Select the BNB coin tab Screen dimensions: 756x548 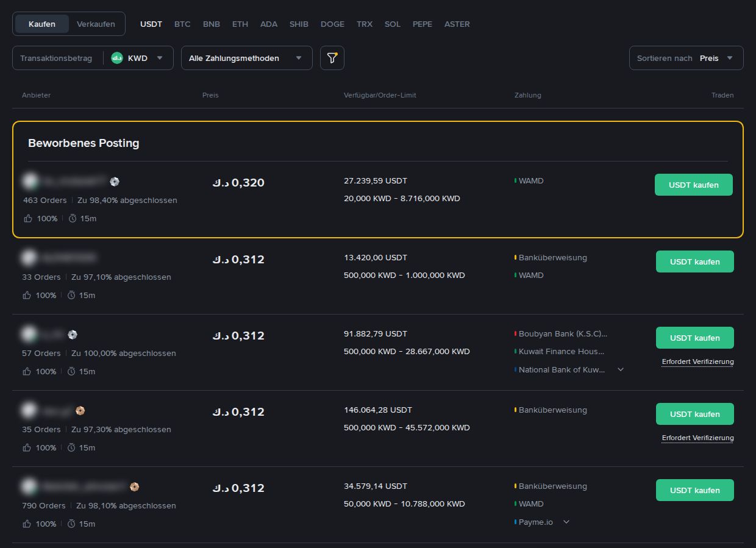[212, 24]
